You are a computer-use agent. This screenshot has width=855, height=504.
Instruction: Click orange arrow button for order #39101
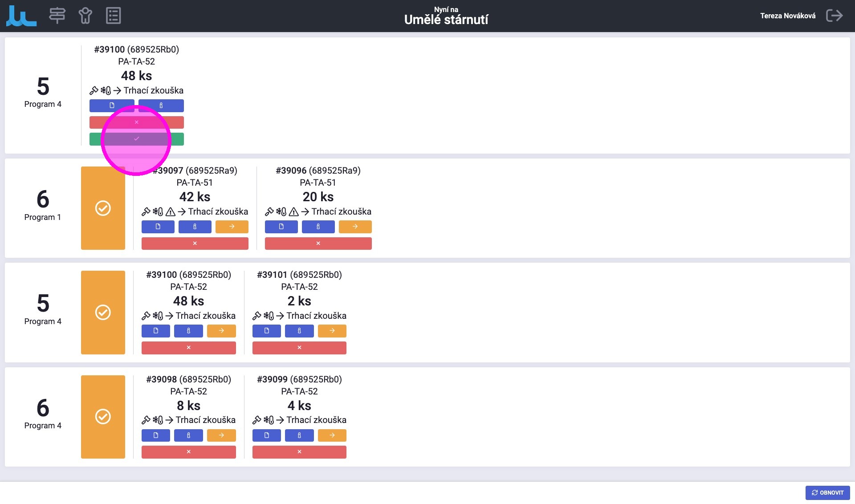[332, 331]
